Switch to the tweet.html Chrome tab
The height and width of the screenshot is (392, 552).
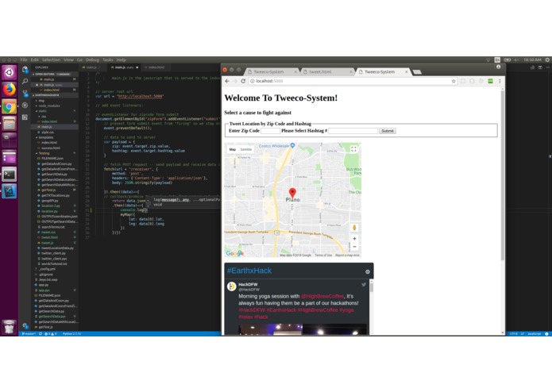click(x=326, y=71)
